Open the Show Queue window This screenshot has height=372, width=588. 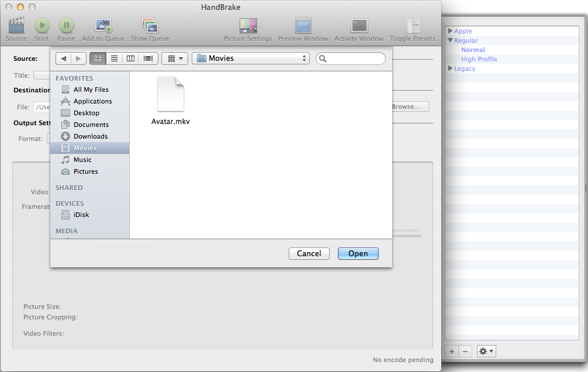pyautogui.click(x=150, y=26)
